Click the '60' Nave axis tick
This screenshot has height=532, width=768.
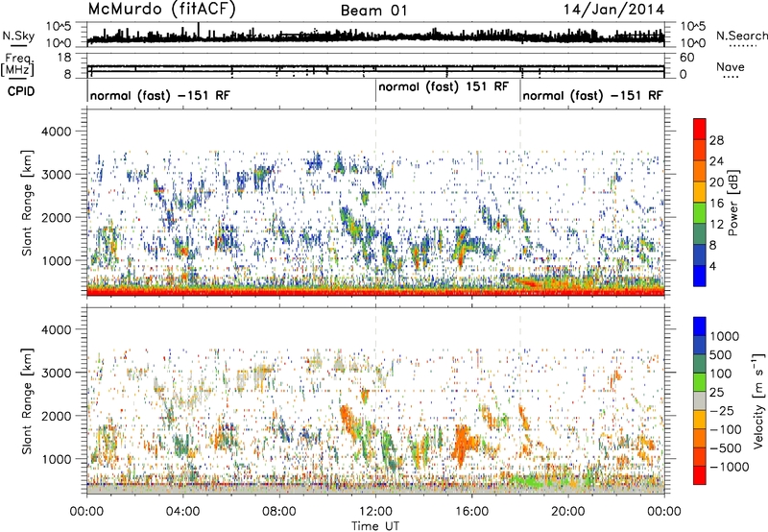click(x=687, y=58)
